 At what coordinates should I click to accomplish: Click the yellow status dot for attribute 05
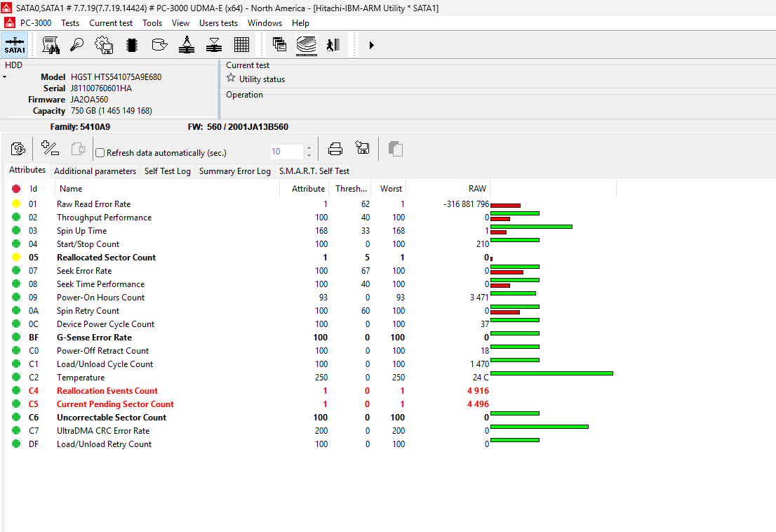[x=16, y=258]
